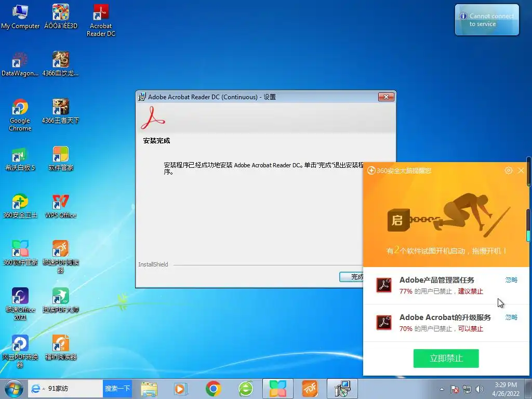The width and height of the screenshot is (532, 399).
Task: Open the 4366血饮龙 game shortcut
Action: pos(60,64)
